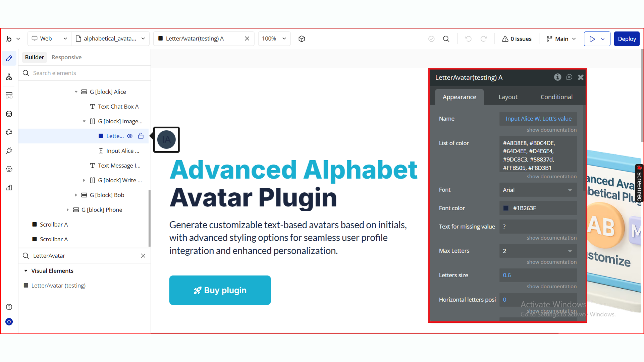Switch to the Layout tab
644x362 pixels.
pos(508,97)
